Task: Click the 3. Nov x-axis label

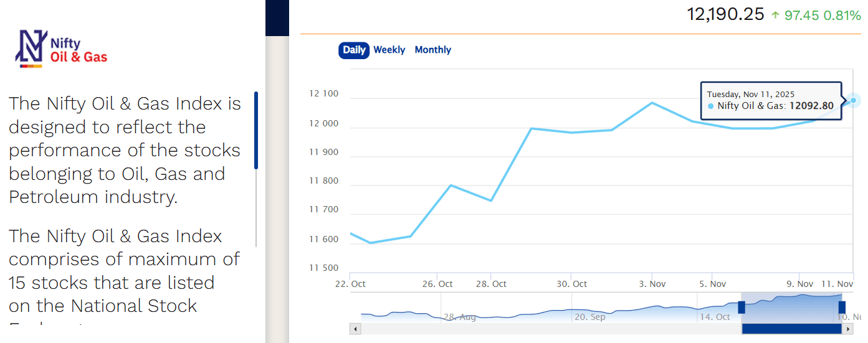Action: 652,284
